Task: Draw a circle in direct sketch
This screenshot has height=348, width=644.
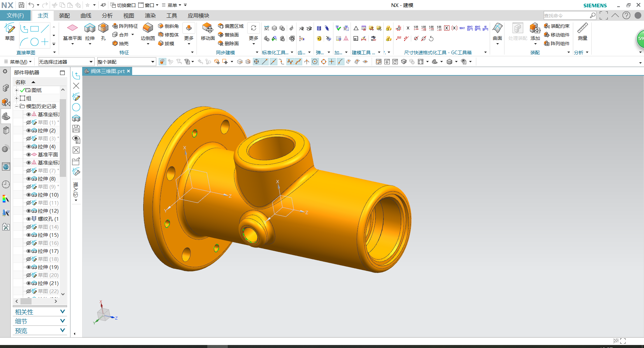Action: [x=35, y=42]
